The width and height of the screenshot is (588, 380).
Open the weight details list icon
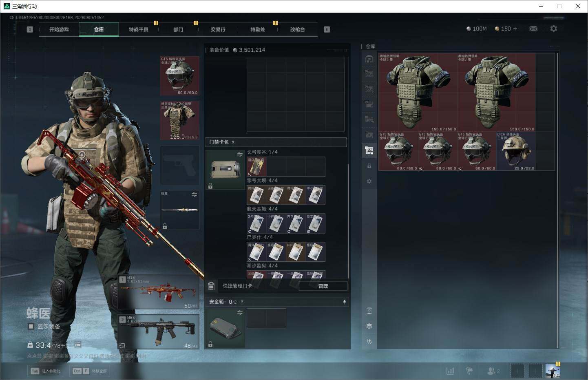click(x=78, y=345)
